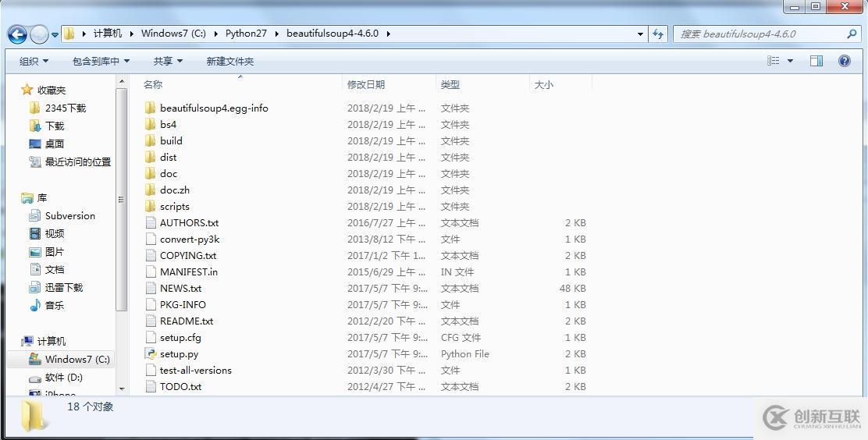Image resolution: width=868 pixels, height=440 pixels.
Task: Open the 视频 library icon
Action: (x=35, y=233)
